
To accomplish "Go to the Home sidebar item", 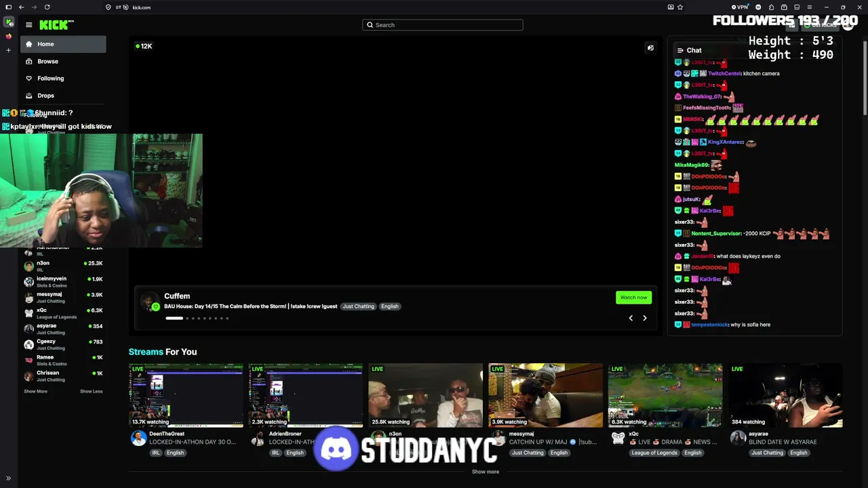I will tap(63, 44).
